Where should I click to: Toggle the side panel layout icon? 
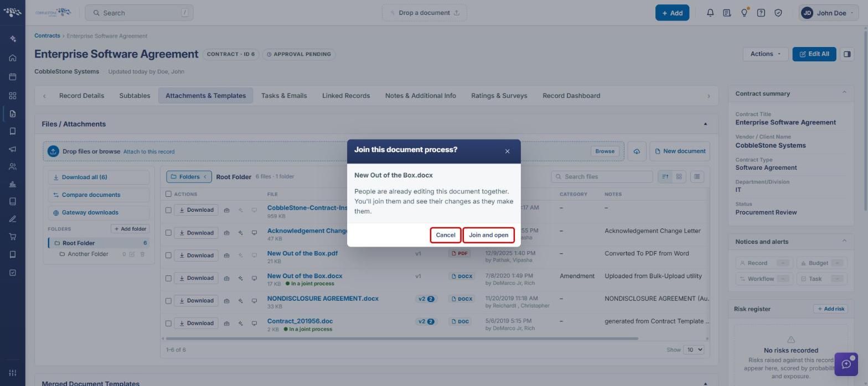pyautogui.click(x=847, y=54)
